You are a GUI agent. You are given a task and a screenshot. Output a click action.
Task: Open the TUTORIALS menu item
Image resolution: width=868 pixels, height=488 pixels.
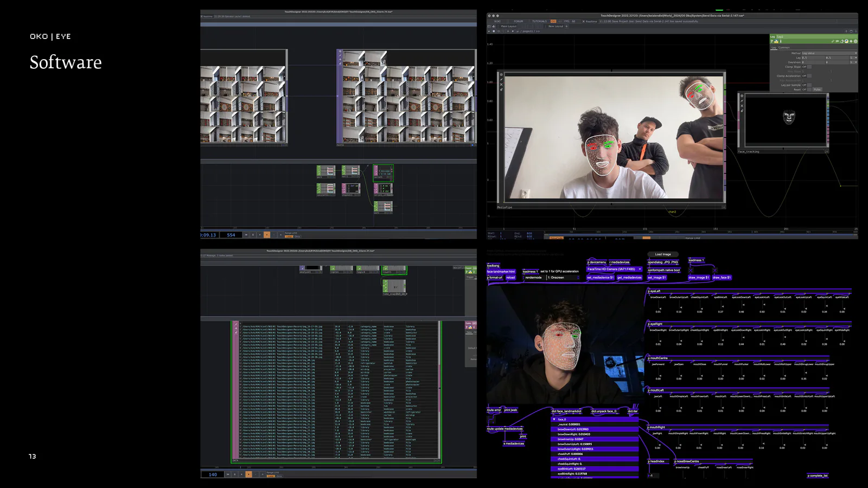540,21
